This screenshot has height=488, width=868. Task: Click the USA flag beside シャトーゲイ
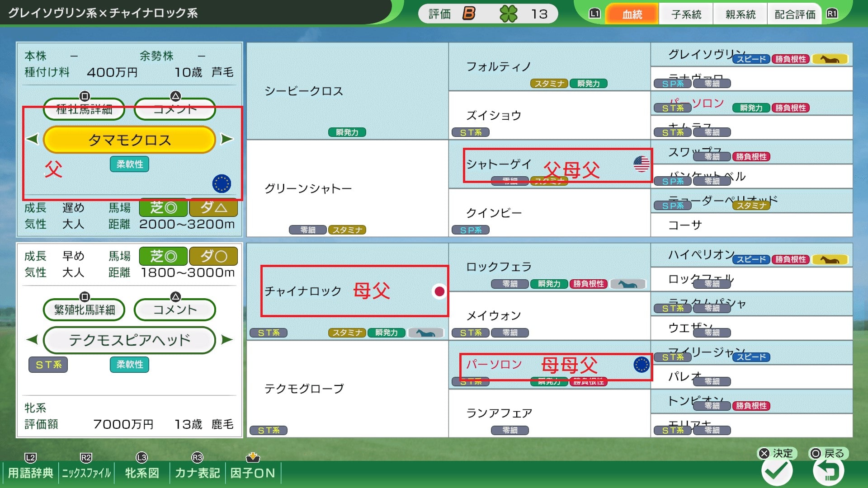click(x=642, y=164)
